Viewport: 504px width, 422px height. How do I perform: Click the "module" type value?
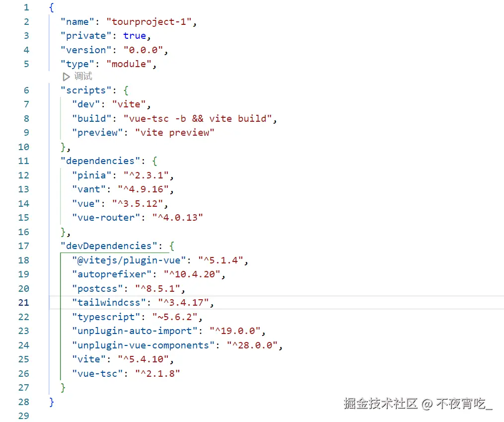[x=129, y=64]
